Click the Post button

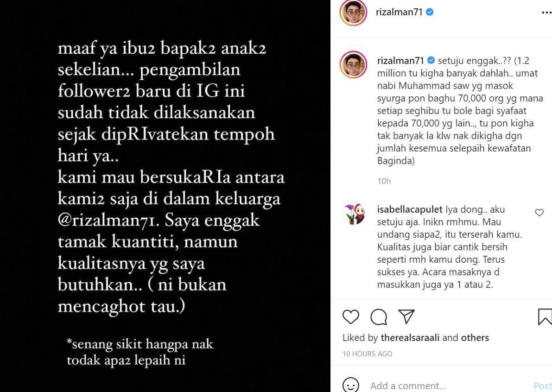[542, 386]
